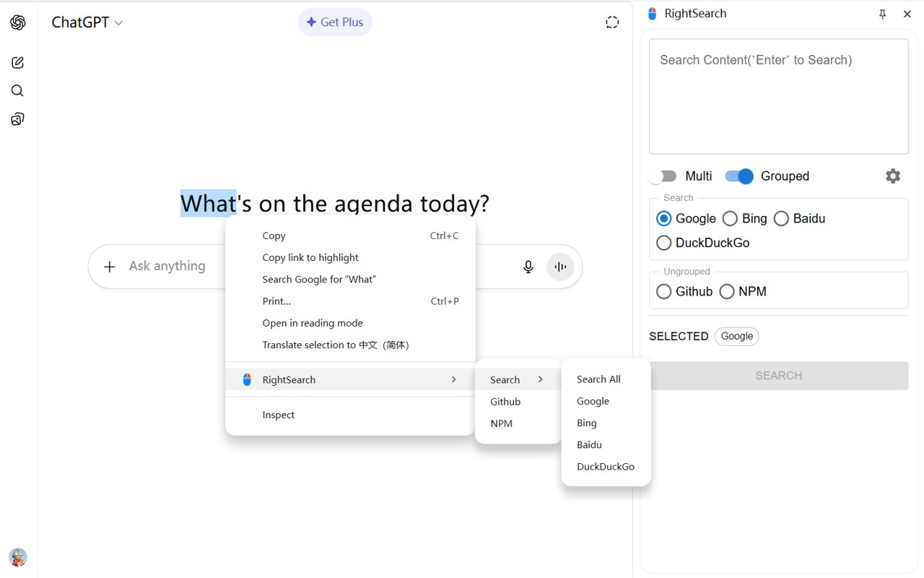This screenshot has width=924, height=578.
Task: Start voice mode with the waveform icon
Action: coord(560,267)
